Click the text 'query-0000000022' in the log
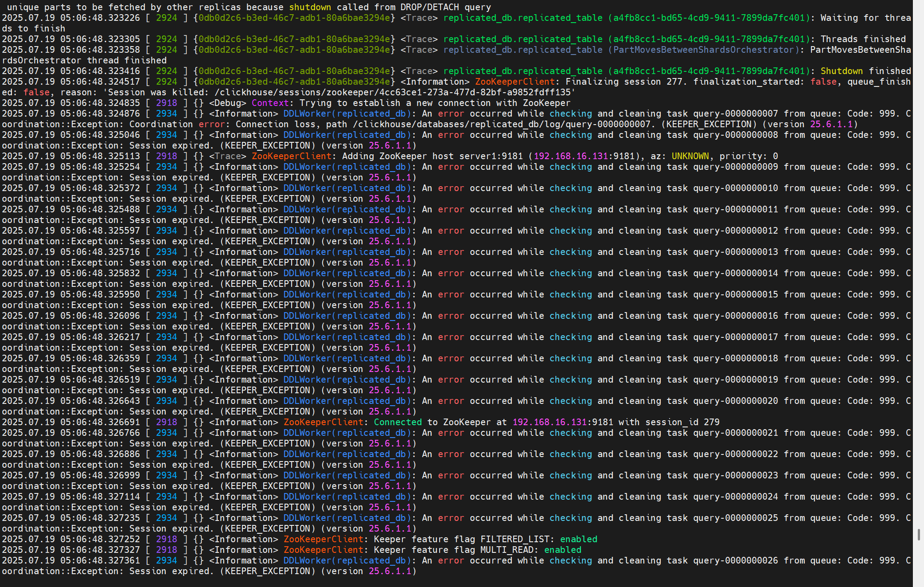924x587 pixels. [x=736, y=454]
